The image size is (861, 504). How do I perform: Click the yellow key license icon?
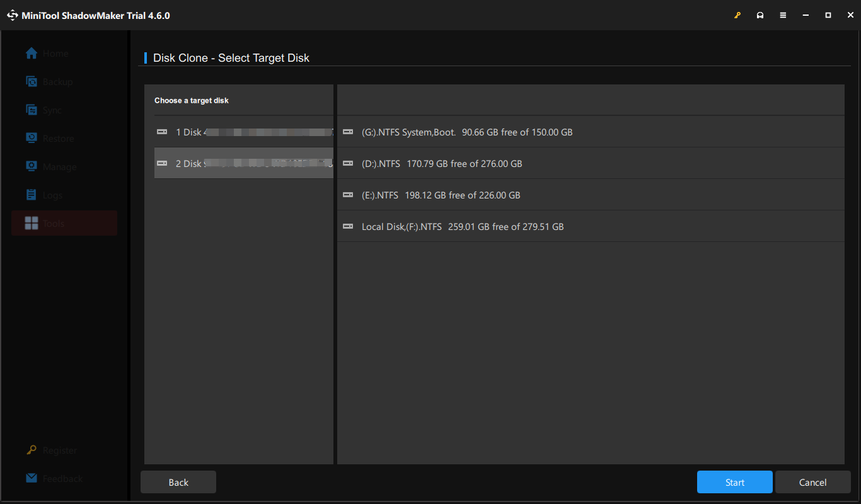coord(737,14)
